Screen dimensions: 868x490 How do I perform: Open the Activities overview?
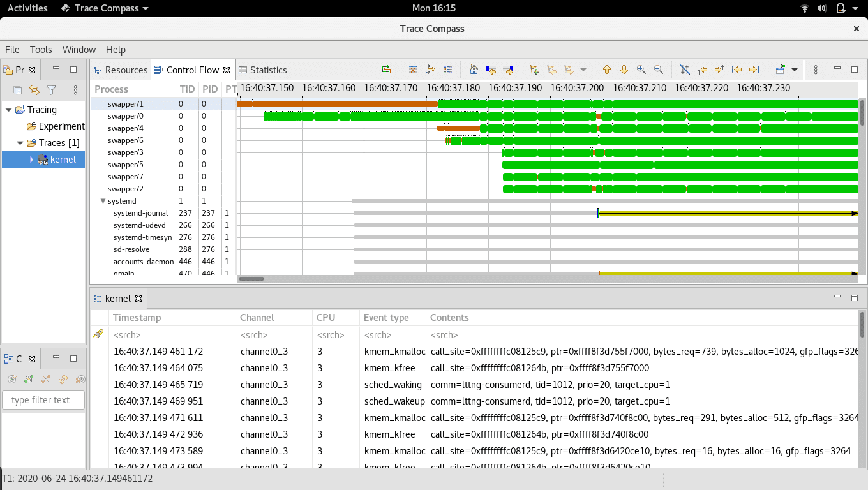27,8
